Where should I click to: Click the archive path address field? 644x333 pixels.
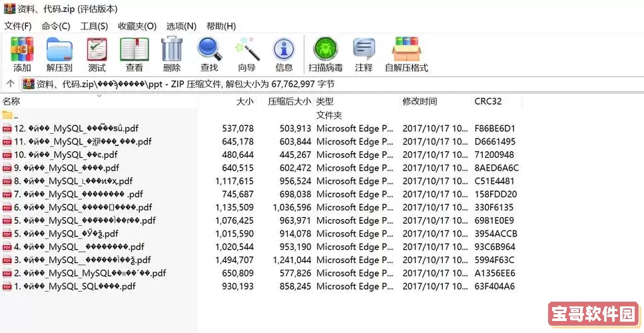pos(333,84)
